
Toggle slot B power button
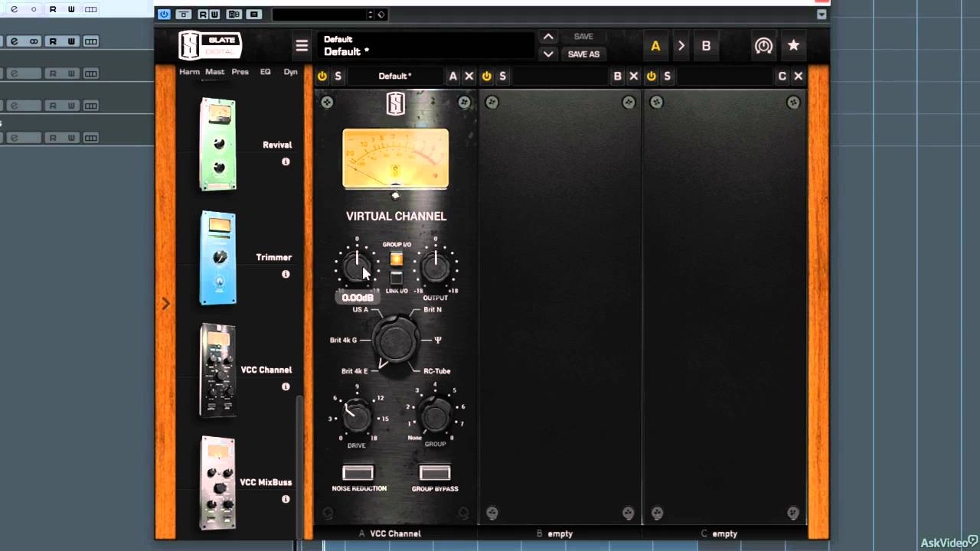click(x=487, y=76)
